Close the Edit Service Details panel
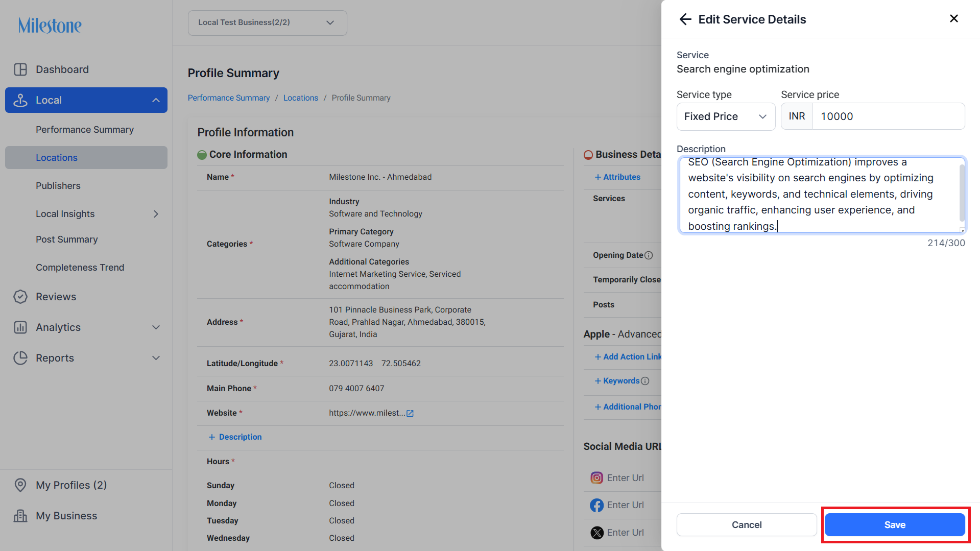This screenshot has width=980, height=551. [953, 18]
